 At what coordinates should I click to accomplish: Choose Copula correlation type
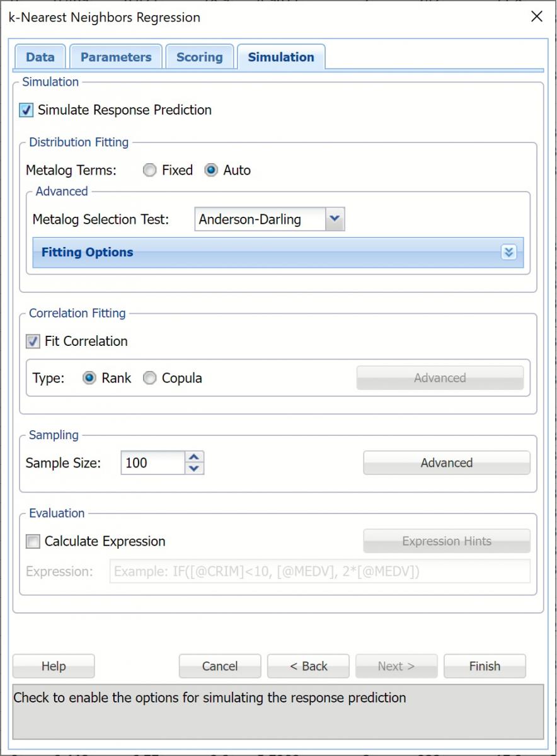point(149,378)
